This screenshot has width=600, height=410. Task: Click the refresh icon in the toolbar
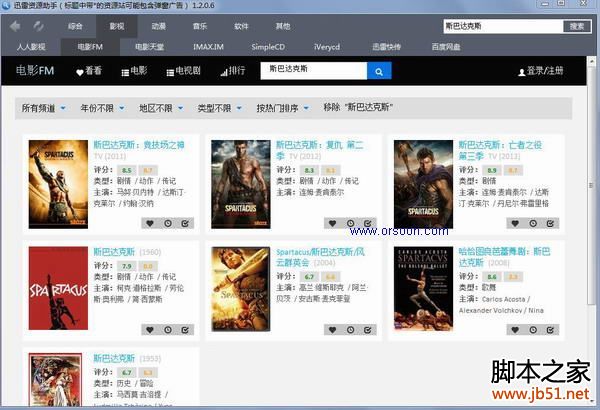pos(38,26)
